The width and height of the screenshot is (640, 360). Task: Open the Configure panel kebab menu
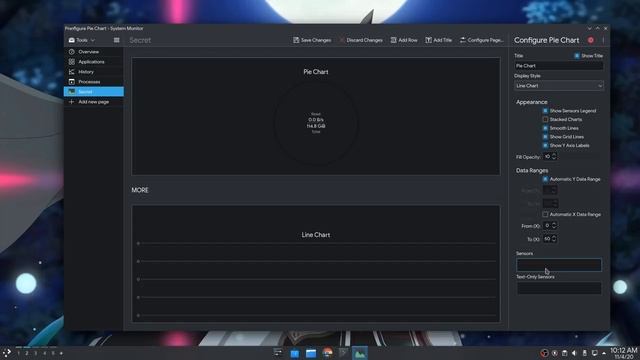tap(603, 40)
